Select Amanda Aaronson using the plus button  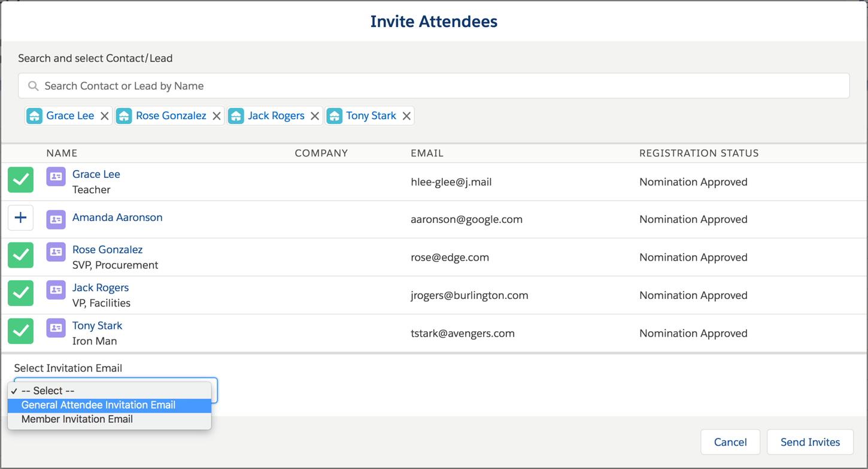click(x=20, y=217)
